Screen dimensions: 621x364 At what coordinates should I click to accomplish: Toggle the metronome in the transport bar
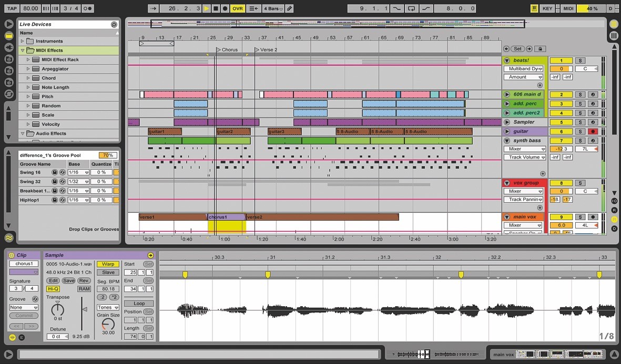pyautogui.click(x=88, y=8)
